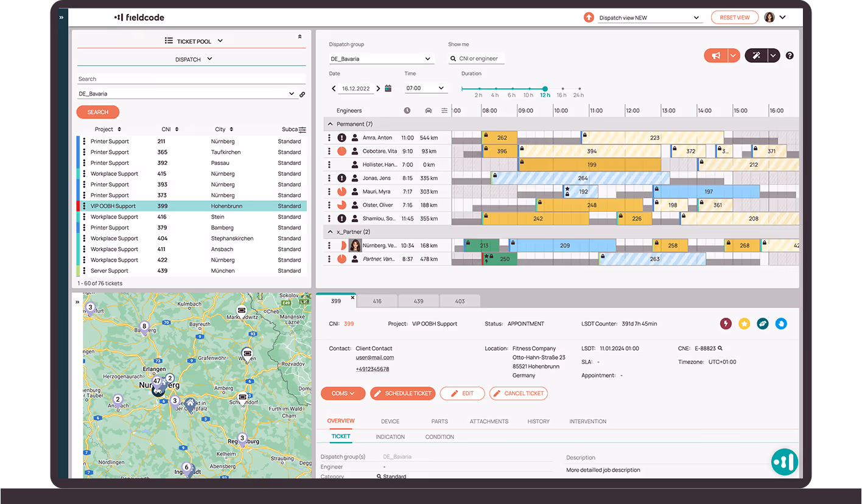
Task: Click the link icon next to DE_Bavaria search
Action: tap(303, 94)
